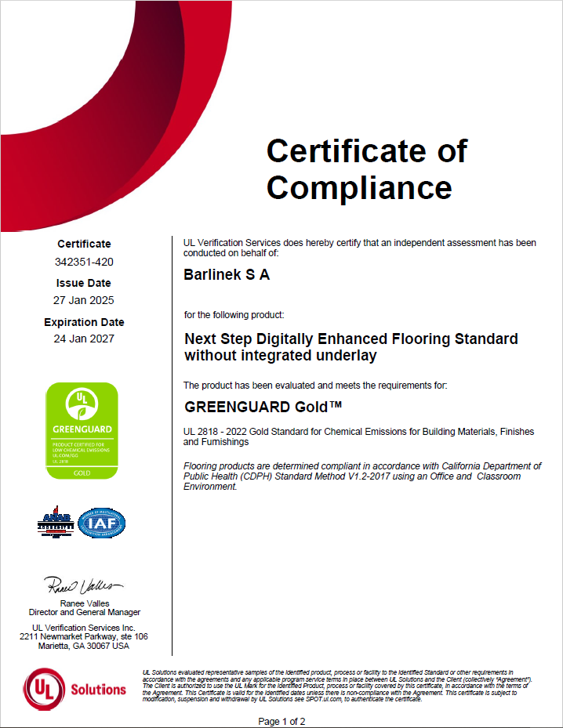Click the expiration date 24 Jan 2027
The image size is (563, 728).
(x=84, y=339)
